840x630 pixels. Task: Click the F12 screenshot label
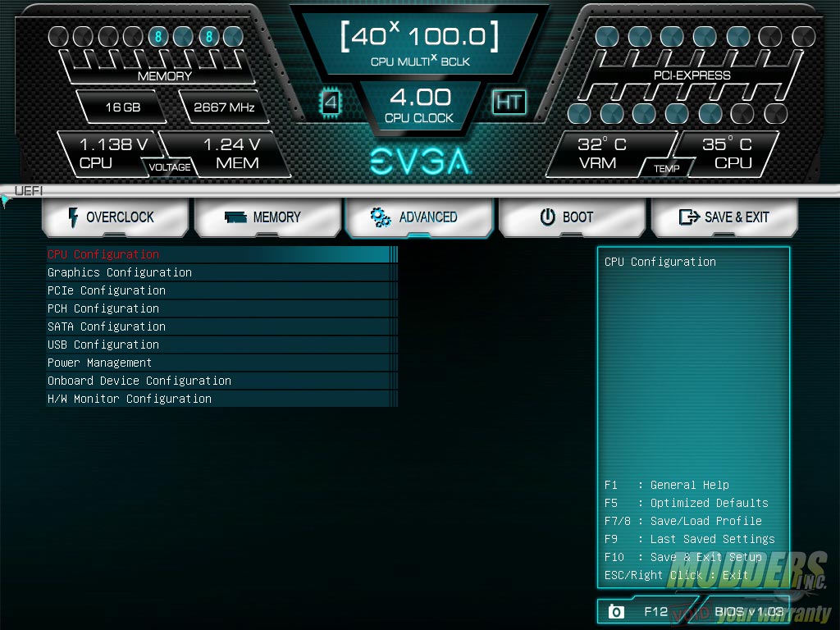655,611
